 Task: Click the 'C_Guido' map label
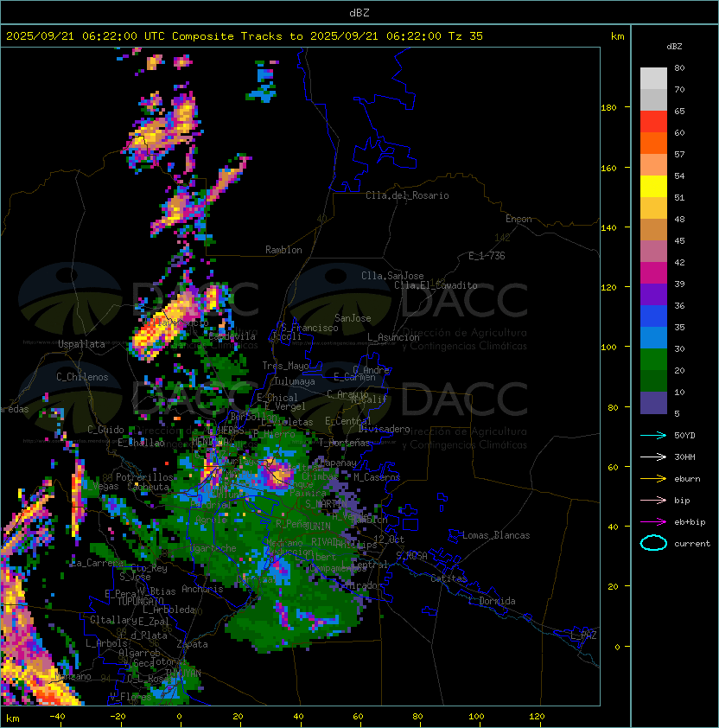[105, 430]
